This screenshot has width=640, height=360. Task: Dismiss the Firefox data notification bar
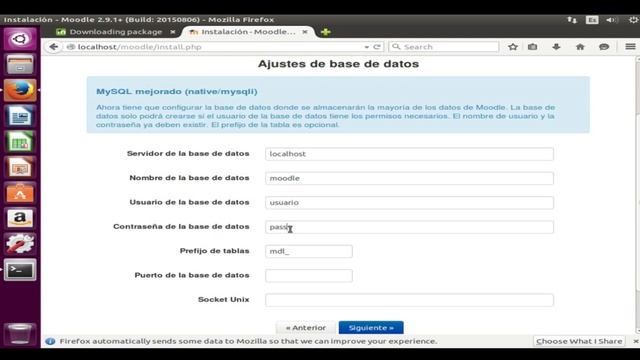click(636, 341)
